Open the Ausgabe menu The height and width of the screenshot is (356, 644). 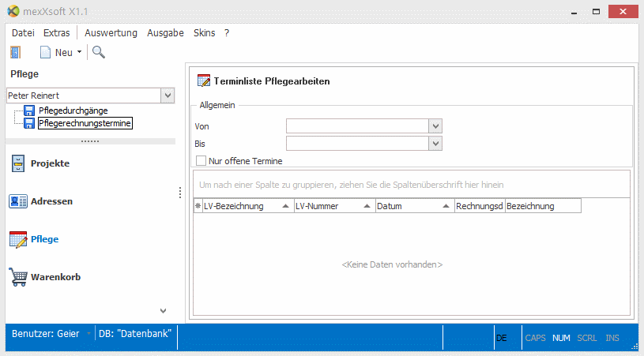165,33
